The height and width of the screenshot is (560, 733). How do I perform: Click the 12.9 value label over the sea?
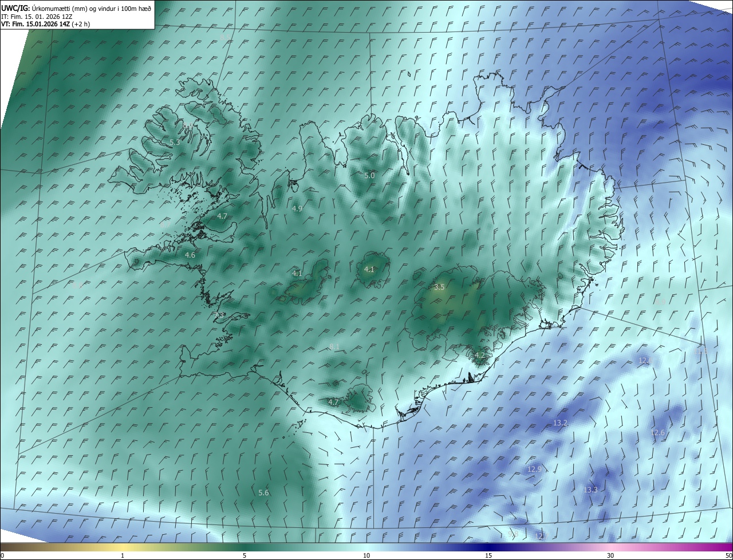[x=534, y=469]
